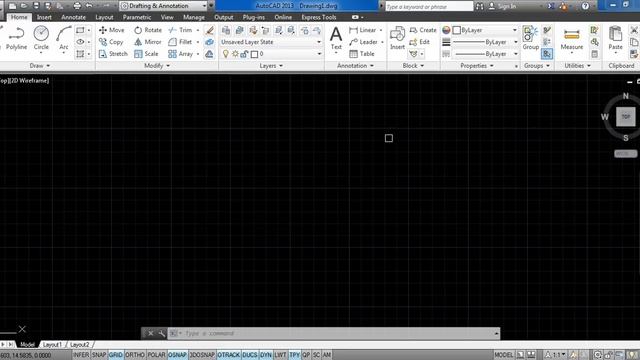Open the Unsaved Layer State dropdown

point(271,42)
